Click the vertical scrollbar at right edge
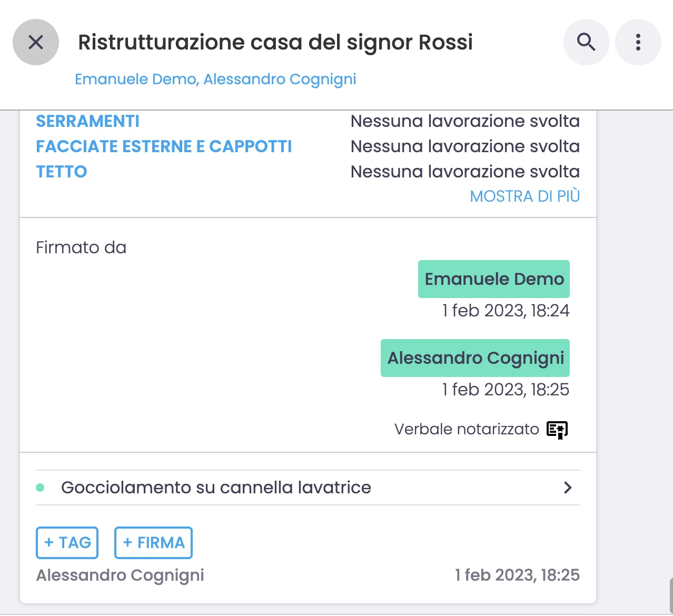The width and height of the screenshot is (673, 616). click(x=670, y=595)
